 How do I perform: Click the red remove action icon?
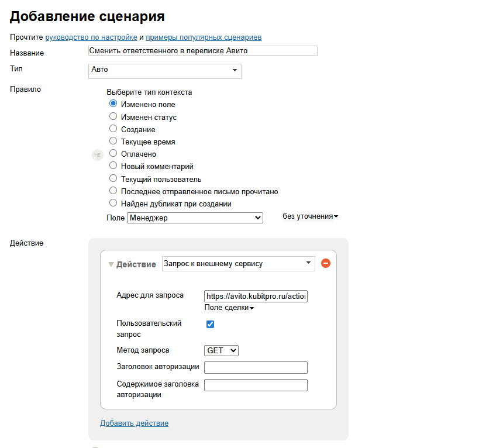(x=326, y=264)
